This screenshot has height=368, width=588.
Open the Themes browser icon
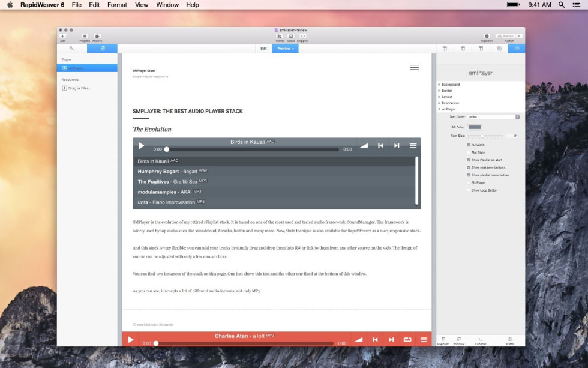tap(280, 37)
